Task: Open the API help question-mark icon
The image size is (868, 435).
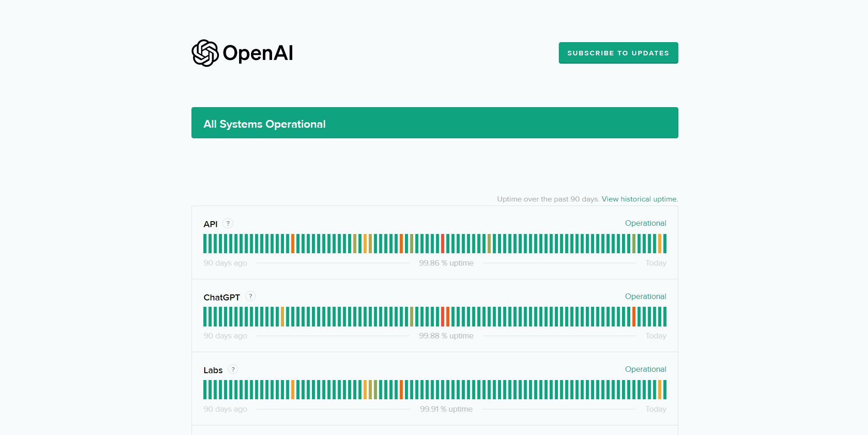Action: [228, 223]
